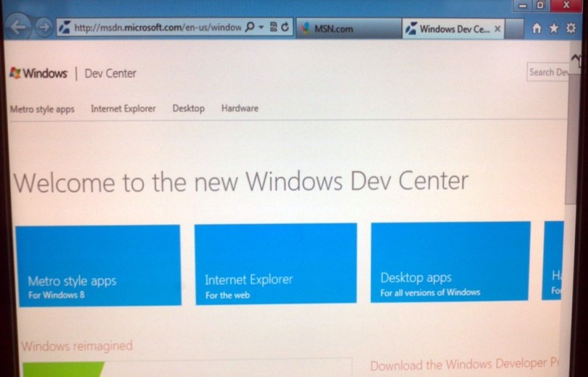
Task: Open the Metro style apps menu item
Action: (x=42, y=109)
